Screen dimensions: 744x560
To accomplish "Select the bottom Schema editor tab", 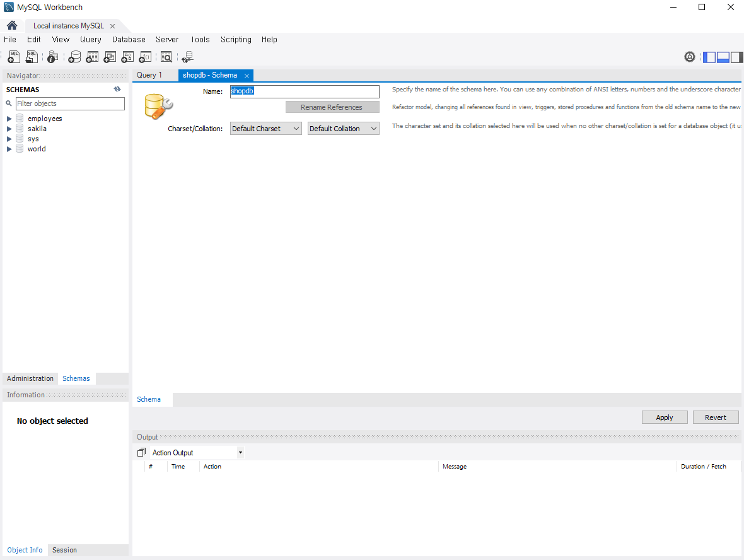I will (x=149, y=399).
